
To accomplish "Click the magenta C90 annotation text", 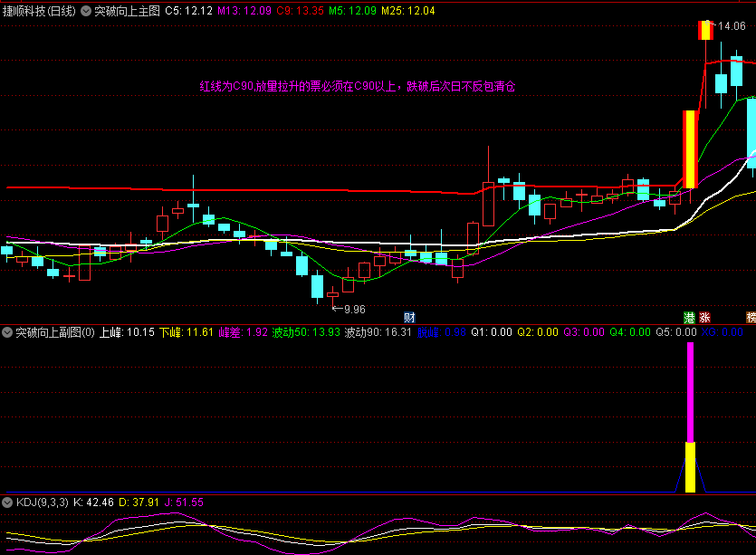I will click(358, 86).
